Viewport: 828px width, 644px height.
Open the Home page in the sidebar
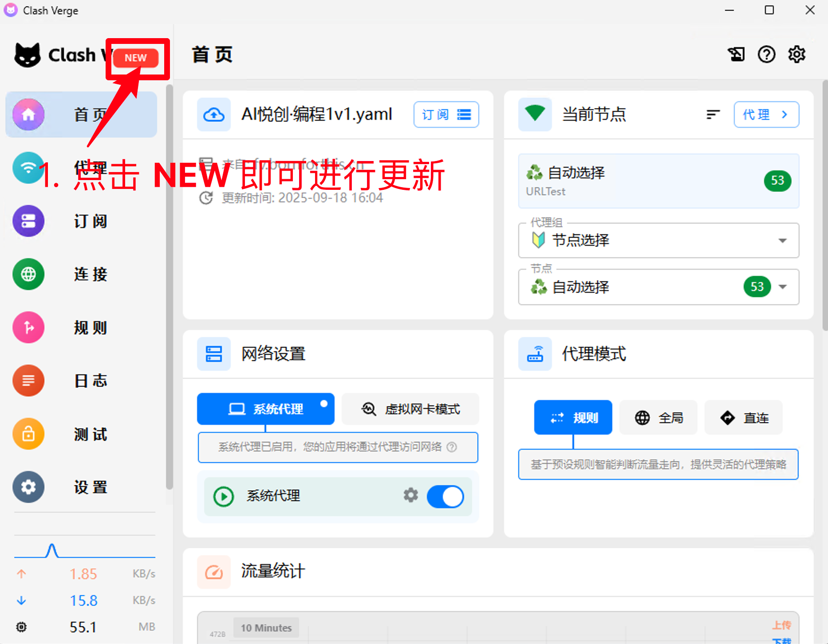tap(81, 114)
